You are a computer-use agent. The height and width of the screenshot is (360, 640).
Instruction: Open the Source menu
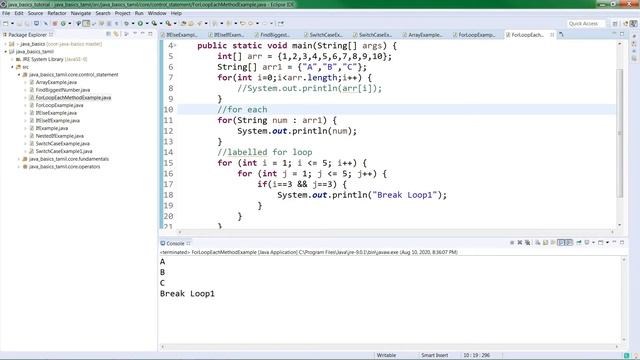coord(35,13)
